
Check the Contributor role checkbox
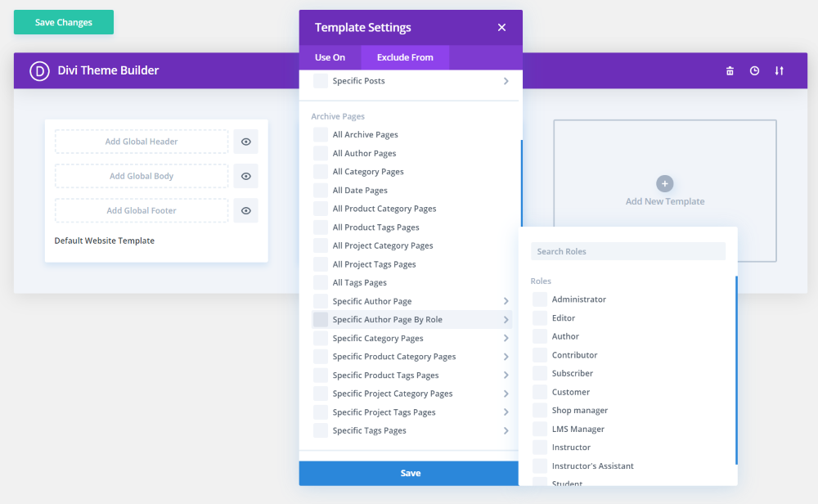tap(540, 355)
